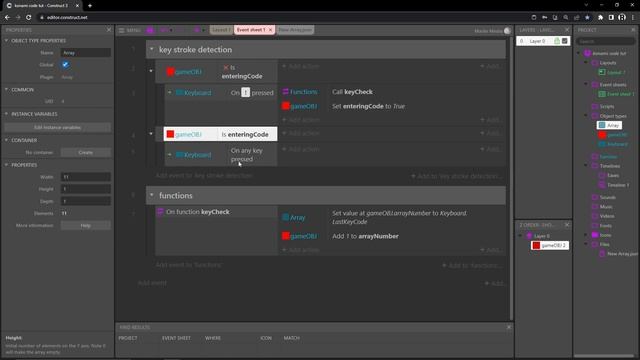Viewport: 640px width, 360px height.
Task: Edit the Height property field
Action: (86, 189)
